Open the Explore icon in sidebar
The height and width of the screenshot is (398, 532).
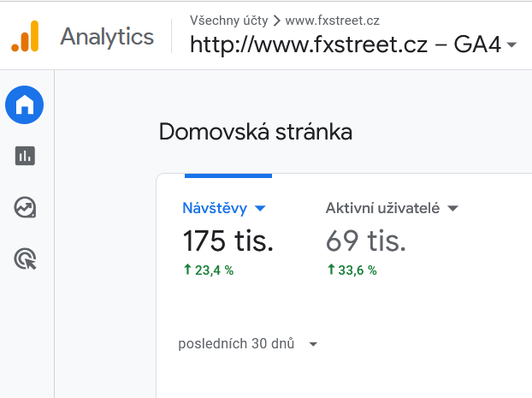pyautogui.click(x=25, y=207)
